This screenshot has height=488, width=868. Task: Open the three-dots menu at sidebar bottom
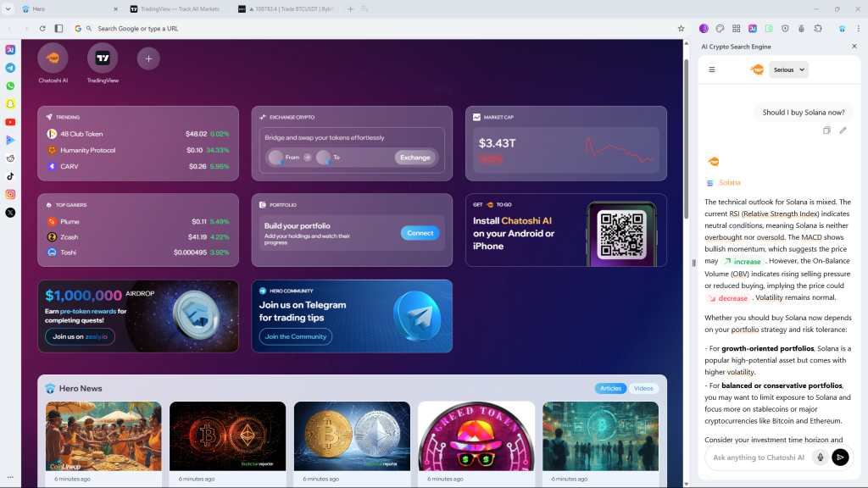pos(10,477)
